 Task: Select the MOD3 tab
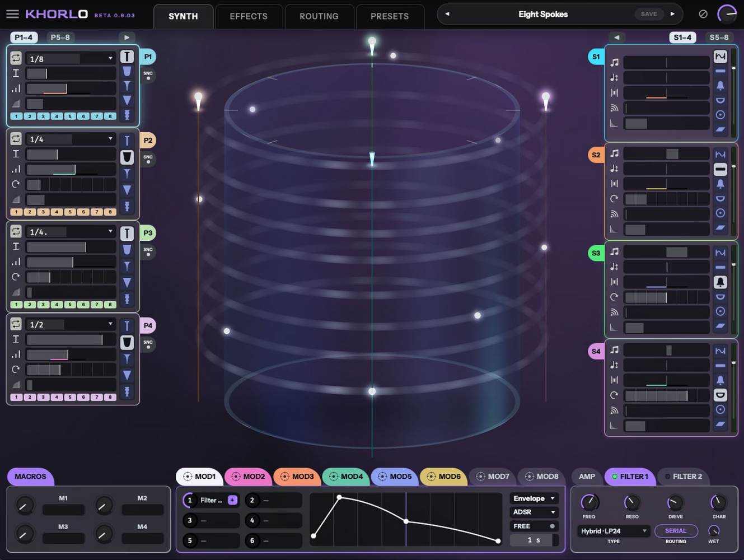click(297, 477)
